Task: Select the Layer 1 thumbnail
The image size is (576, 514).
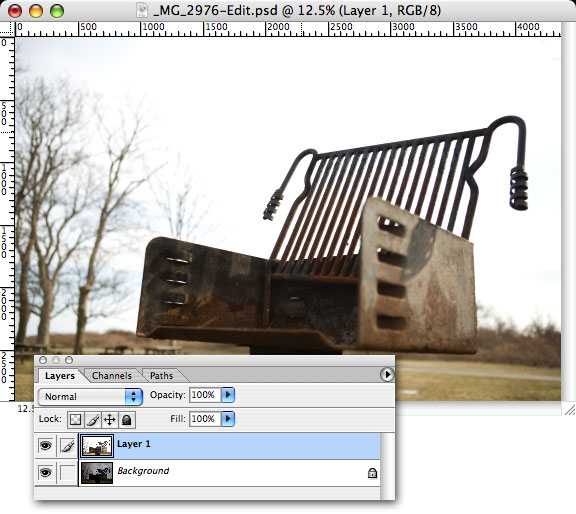Action: tap(97, 446)
